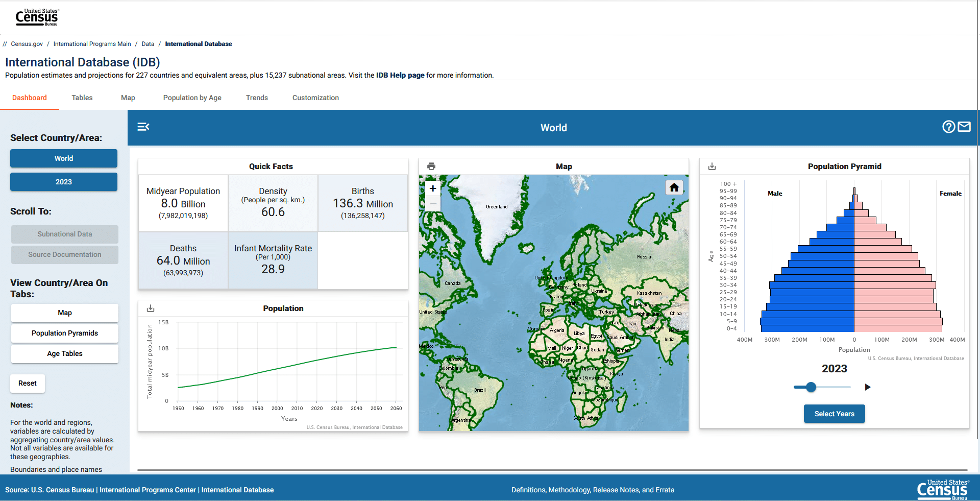Jump to Subnational Data section
Image resolution: width=980 pixels, height=501 pixels.
click(65, 234)
